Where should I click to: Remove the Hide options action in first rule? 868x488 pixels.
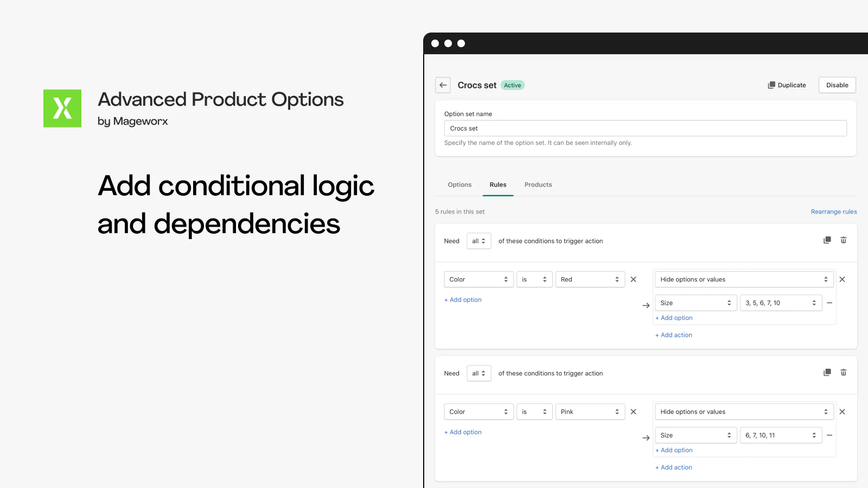(842, 279)
